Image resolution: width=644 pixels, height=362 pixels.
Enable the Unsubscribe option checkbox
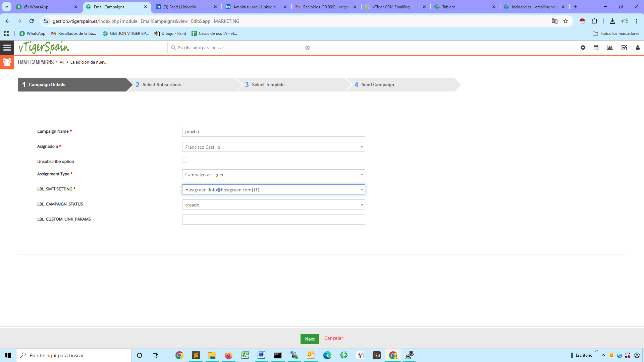pyautogui.click(x=184, y=160)
